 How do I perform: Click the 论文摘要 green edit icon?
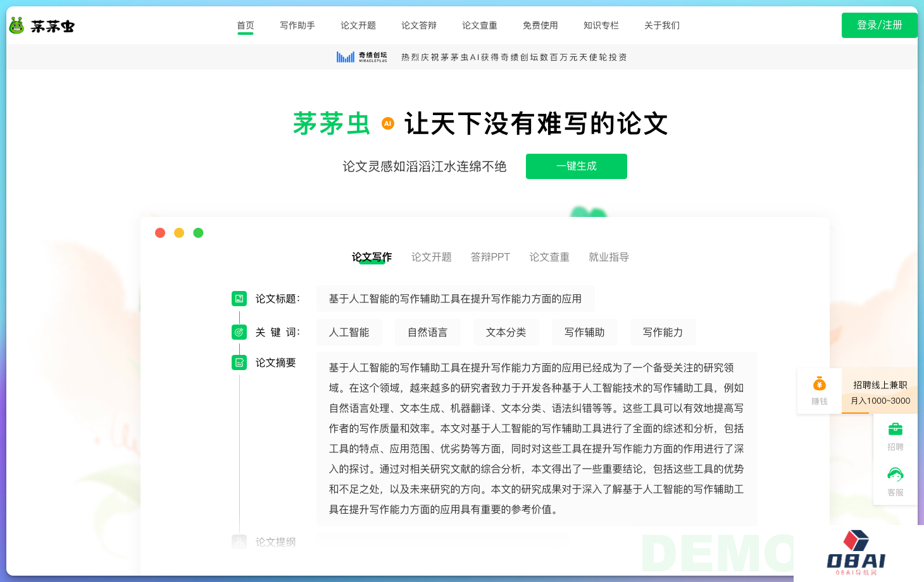point(239,362)
